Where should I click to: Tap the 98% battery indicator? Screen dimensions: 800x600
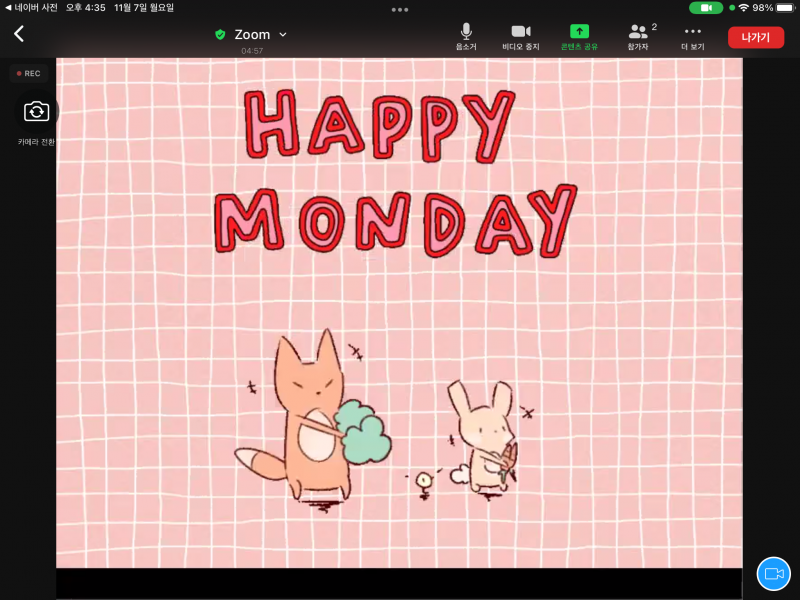pos(773,7)
